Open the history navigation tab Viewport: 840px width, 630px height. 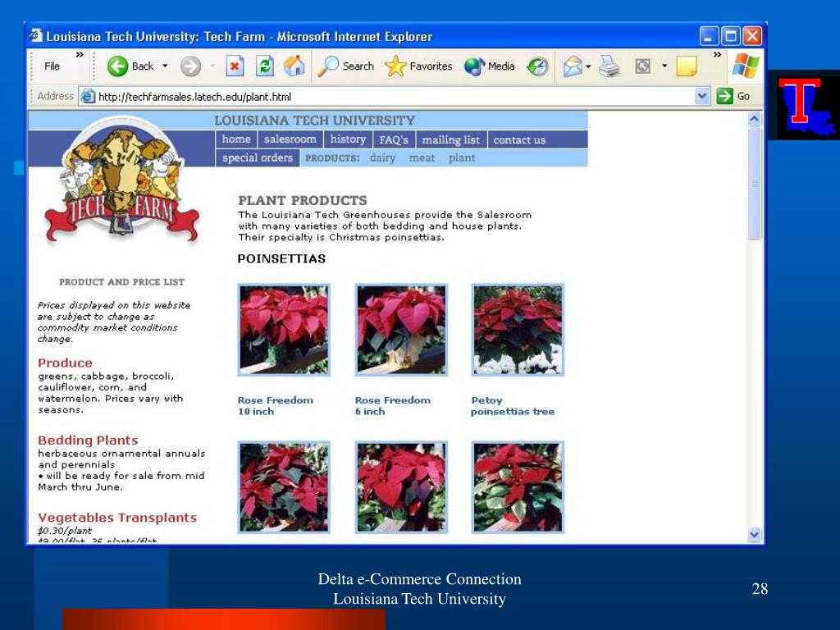348,139
